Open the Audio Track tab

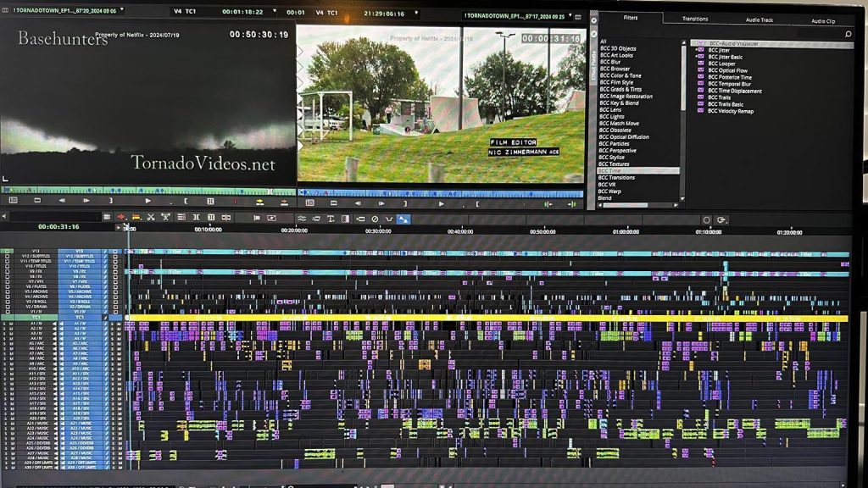759,19
